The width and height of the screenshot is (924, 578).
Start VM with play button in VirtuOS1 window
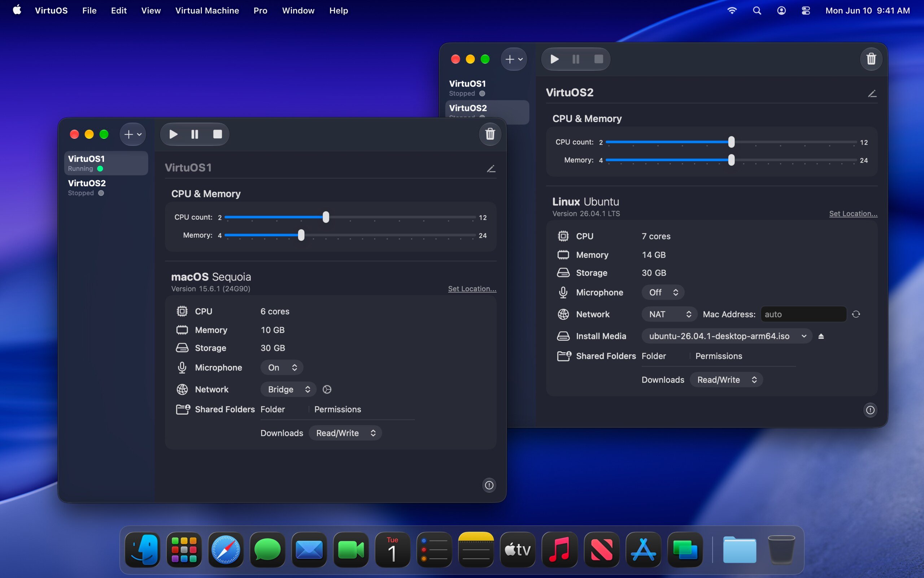[x=173, y=134]
